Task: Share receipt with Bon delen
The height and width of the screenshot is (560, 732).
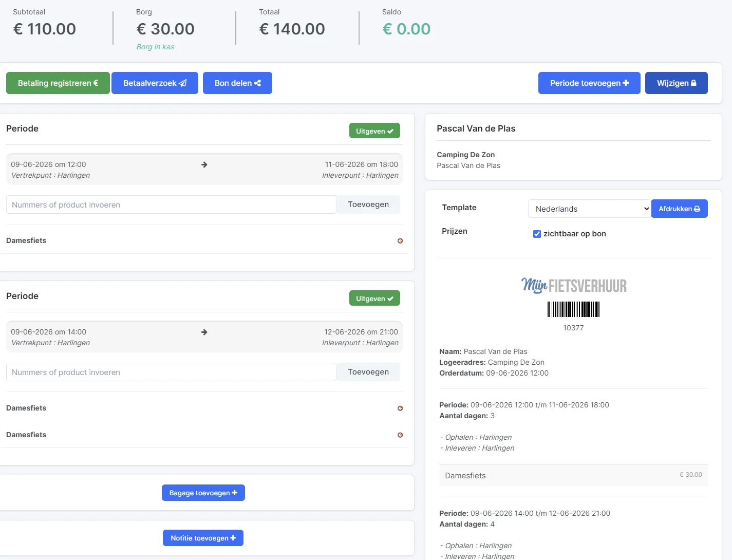Action: tap(237, 83)
